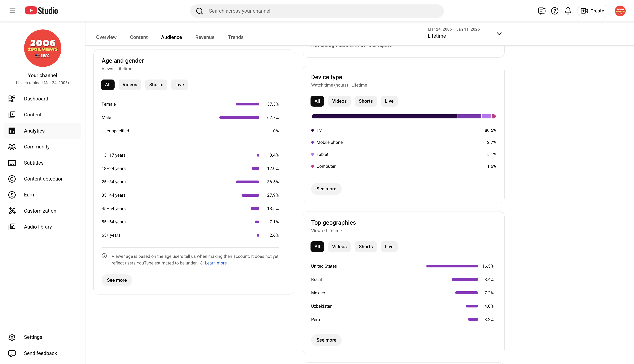Click the TV 80.5% value

(x=490, y=130)
